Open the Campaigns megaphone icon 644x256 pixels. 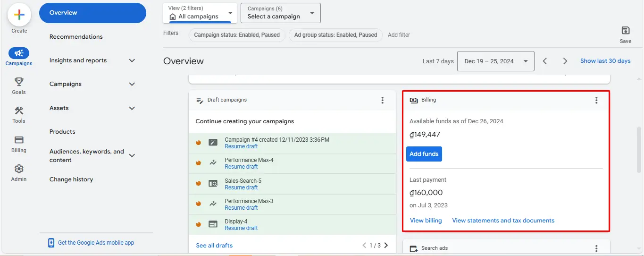(19, 53)
